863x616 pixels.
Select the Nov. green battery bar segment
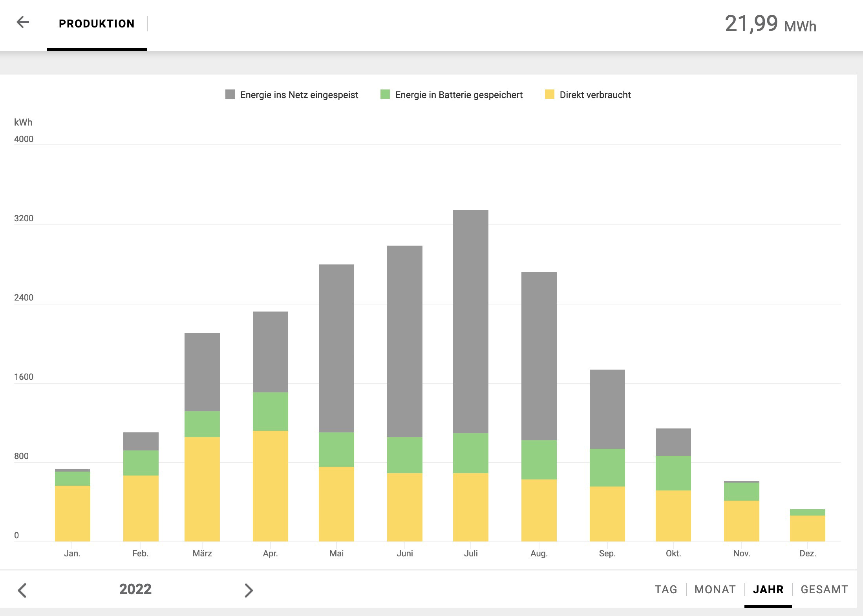point(742,492)
